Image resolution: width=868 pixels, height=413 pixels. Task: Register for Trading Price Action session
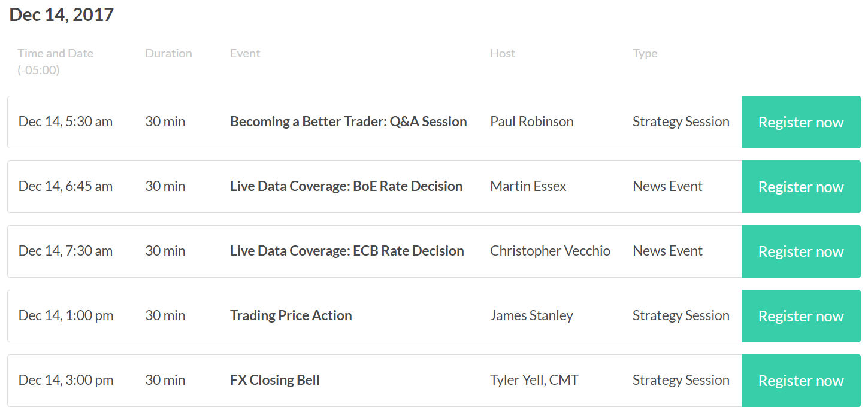pos(801,316)
